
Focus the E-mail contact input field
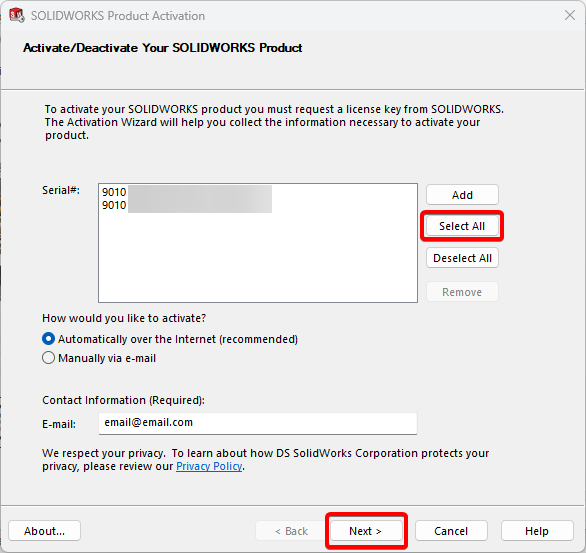(257, 423)
